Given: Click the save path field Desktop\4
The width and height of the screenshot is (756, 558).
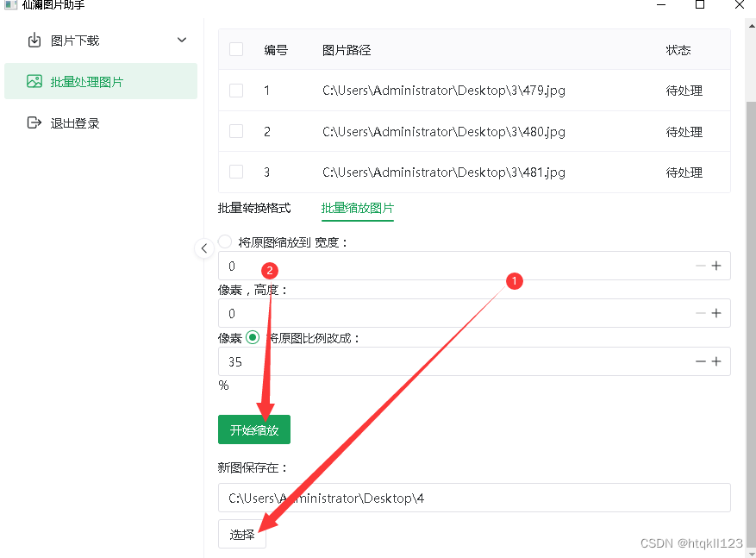Looking at the screenshot, I should (x=474, y=498).
